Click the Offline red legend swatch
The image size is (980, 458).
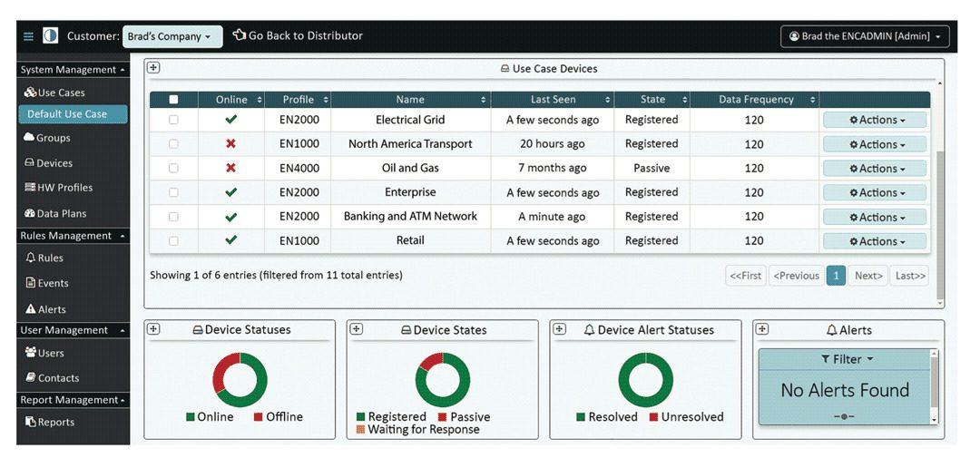point(258,417)
